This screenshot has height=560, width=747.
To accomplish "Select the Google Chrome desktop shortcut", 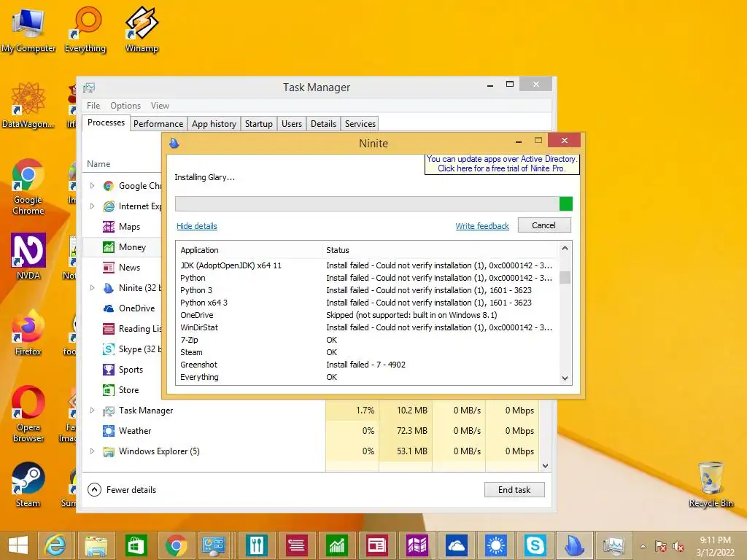I will [28, 187].
